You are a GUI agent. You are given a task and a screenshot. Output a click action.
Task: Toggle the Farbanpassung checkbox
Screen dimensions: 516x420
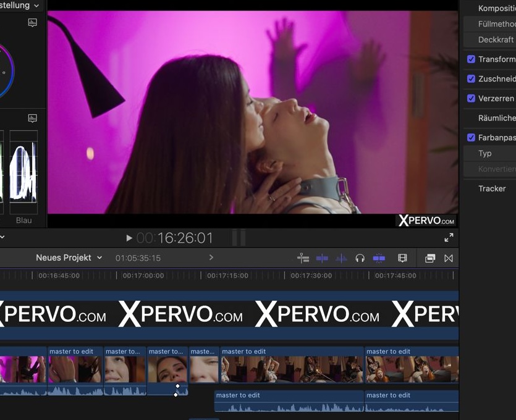pyautogui.click(x=471, y=138)
